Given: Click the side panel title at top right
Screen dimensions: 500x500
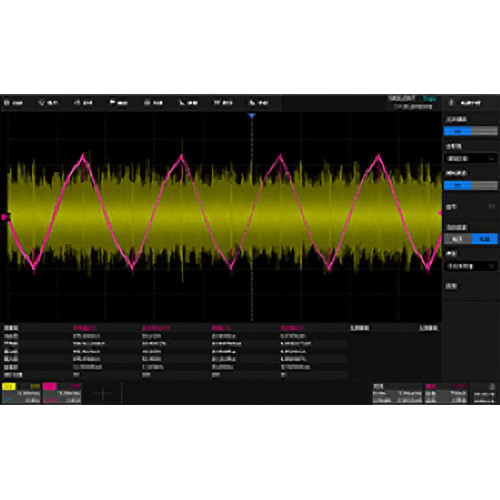Looking at the screenshot, I should coord(470,103).
